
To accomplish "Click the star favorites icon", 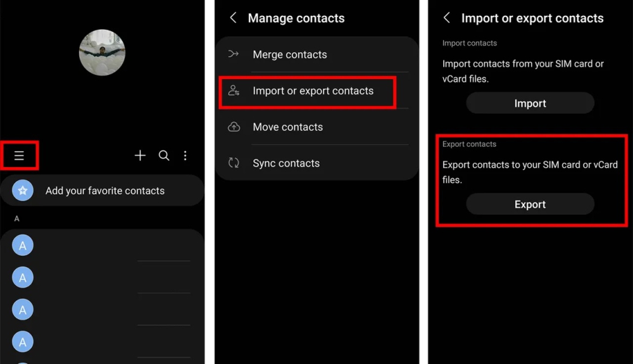I will pyautogui.click(x=23, y=191).
